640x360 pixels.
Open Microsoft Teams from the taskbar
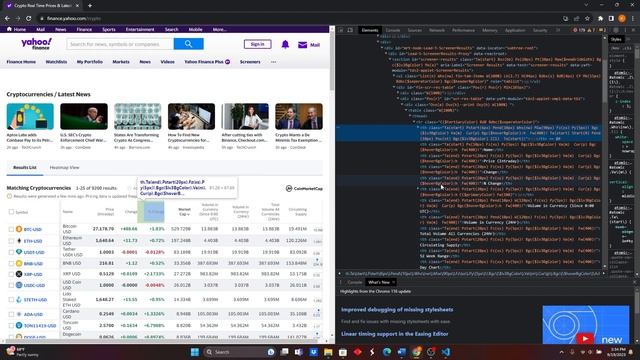click(x=299, y=352)
